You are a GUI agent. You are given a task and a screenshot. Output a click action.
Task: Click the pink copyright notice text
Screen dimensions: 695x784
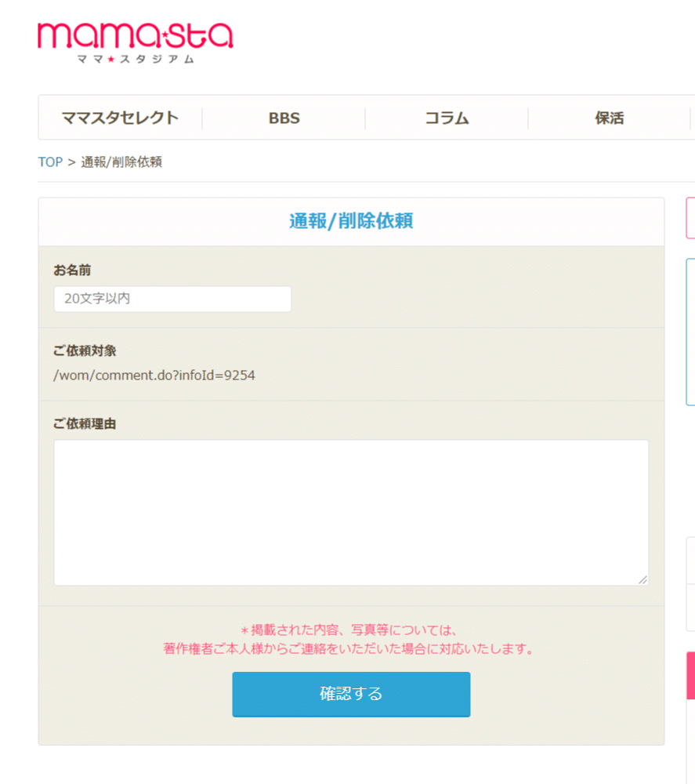349,640
